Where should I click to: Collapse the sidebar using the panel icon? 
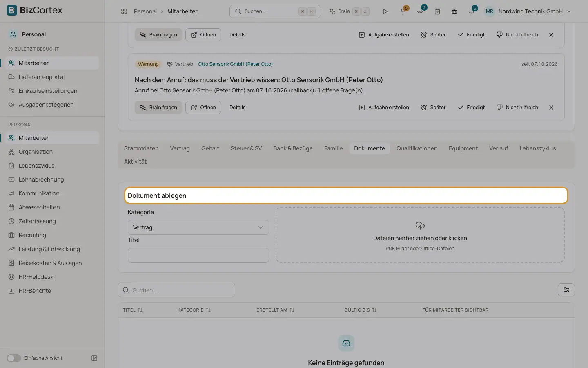[x=94, y=358]
